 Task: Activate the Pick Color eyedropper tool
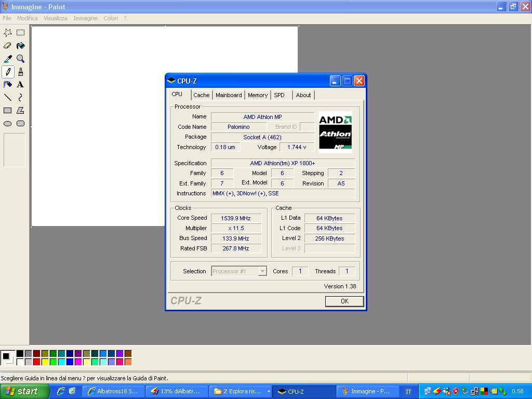click(x=8, y=59)
